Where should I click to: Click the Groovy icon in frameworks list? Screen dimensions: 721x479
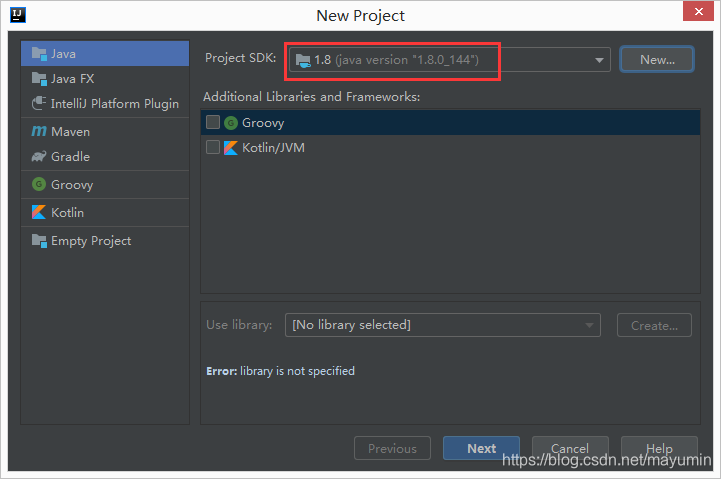pyautogui.click(x=231, y=123)
